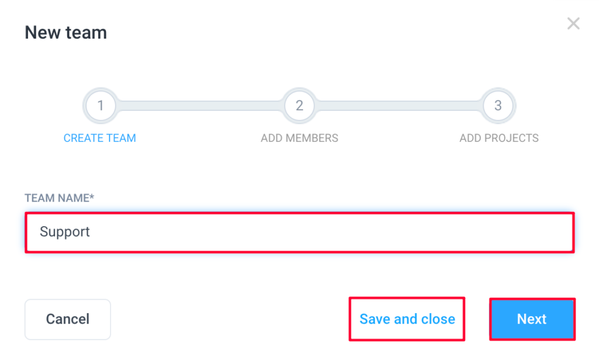Click the number 2 in the stepper
This screenshot has height=364, width=599.
(299, 106)
